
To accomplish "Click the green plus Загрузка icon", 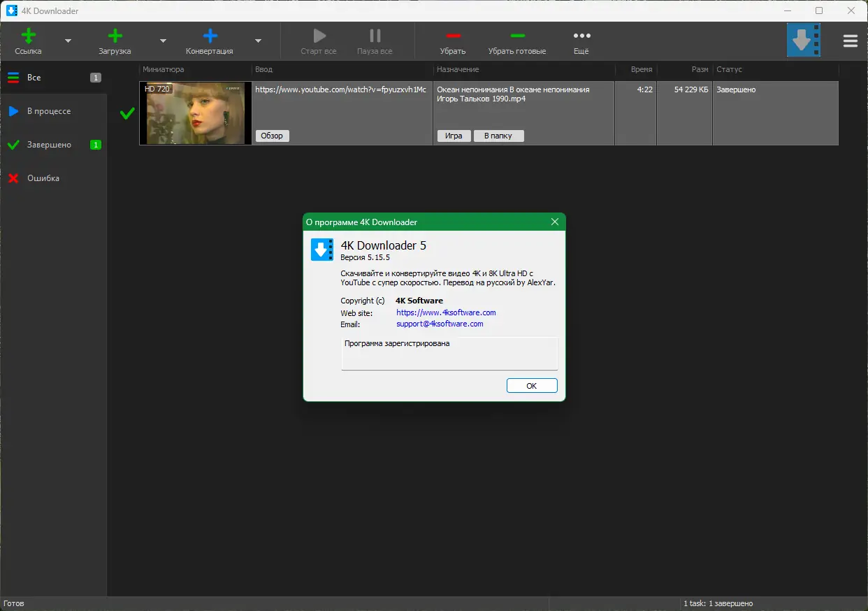I will [x=115, y=36].
